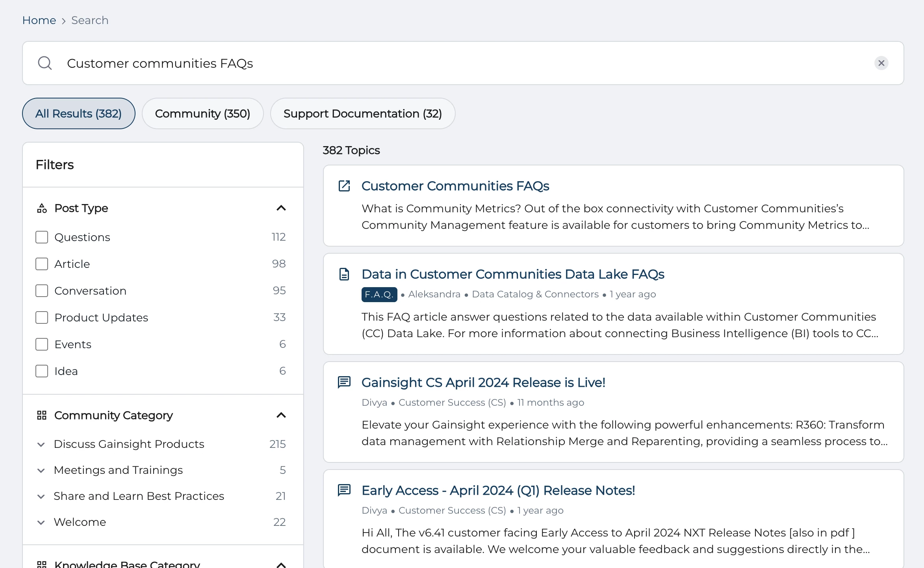Check the Questions filter checkbox
Image resolution: width=924 pixels, height=568 pixels.
pos(42,237)
